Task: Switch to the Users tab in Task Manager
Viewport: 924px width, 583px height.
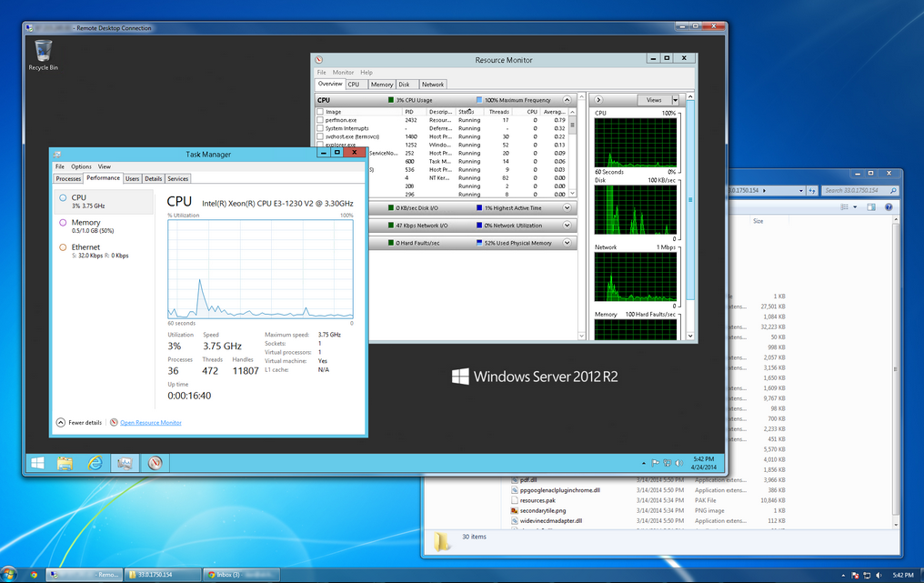Action: coord(133,178)
